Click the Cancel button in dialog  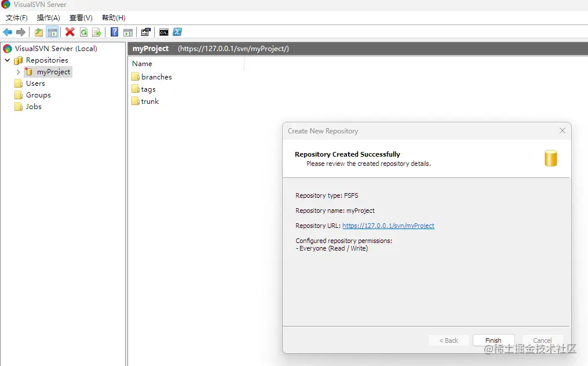(x=542, y=340)
